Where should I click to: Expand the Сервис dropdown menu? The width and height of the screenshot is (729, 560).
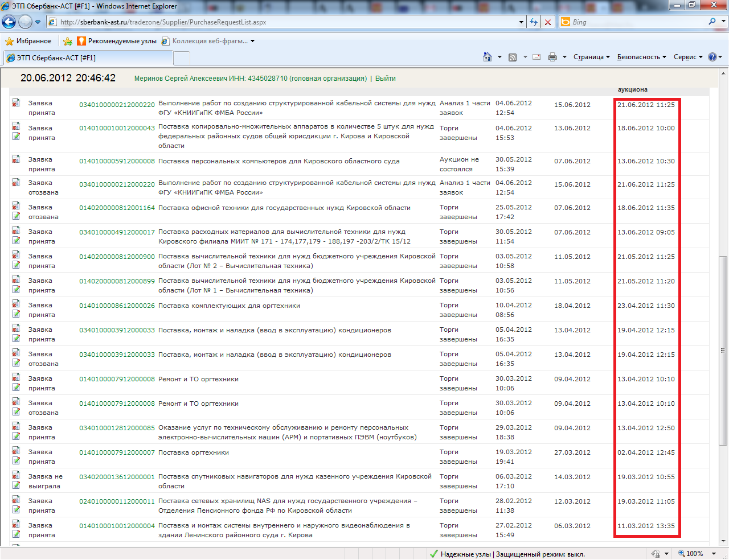tap(688, 57)
